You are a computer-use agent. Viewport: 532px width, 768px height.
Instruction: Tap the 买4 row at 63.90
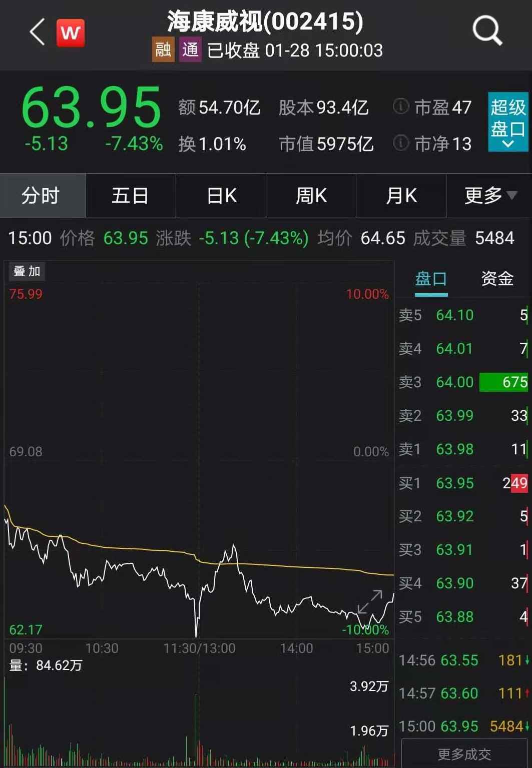(x=463, y=583)
